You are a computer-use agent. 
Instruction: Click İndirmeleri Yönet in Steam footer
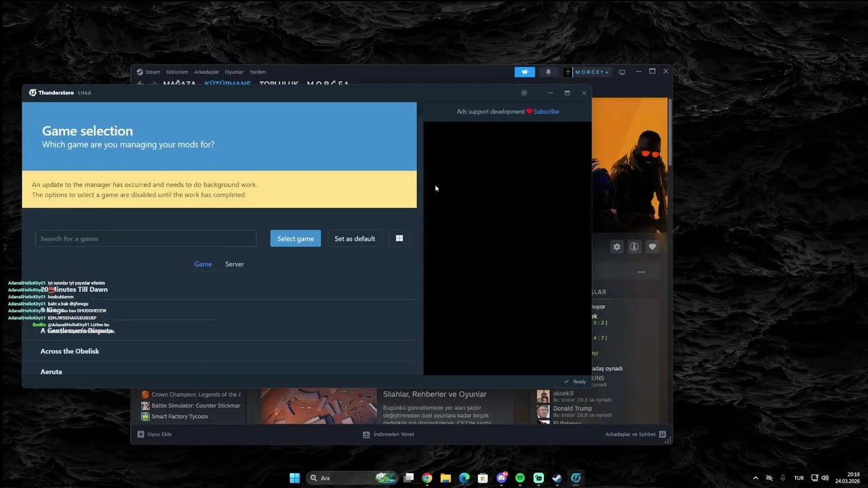[389, 434]
